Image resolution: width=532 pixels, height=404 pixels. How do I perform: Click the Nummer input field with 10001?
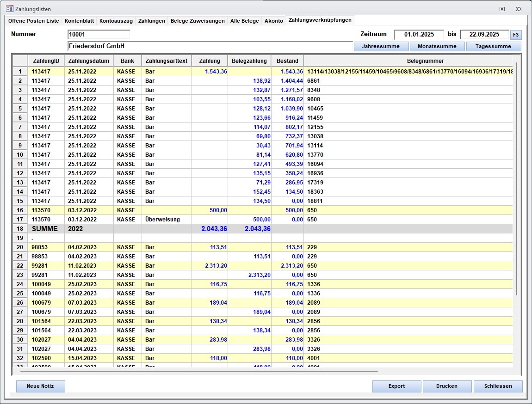tap(99, 34)
